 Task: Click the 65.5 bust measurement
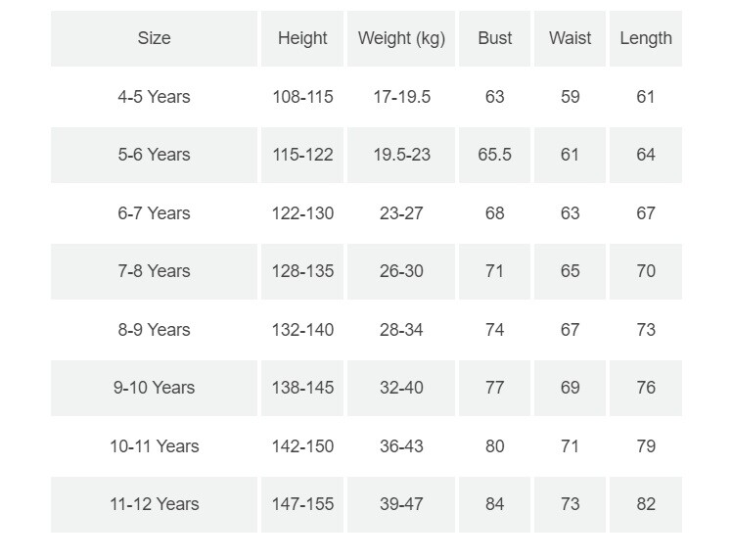coord(494,155)
